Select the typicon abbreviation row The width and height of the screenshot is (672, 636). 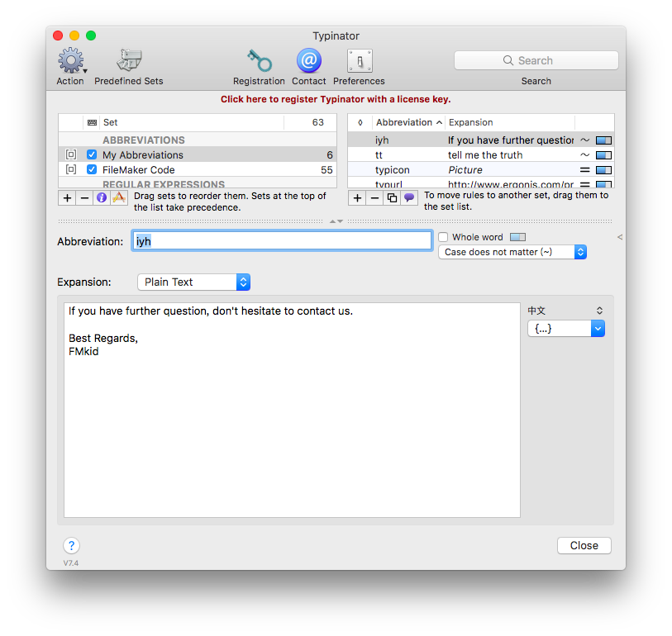coord(481,170)
